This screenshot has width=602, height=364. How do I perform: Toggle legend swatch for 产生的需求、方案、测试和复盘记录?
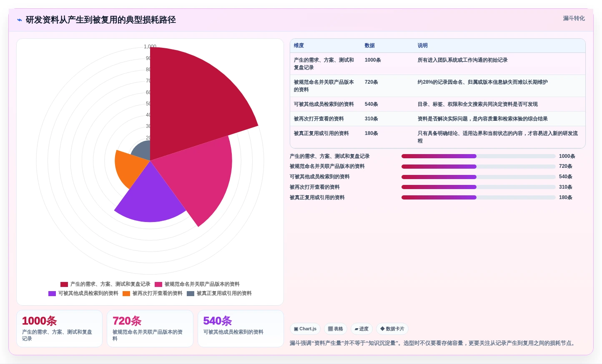tap(64, 284)
